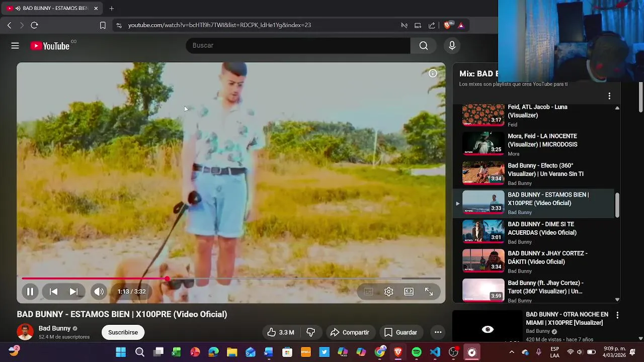The image size is (644, 362).
Task: Reload the page
Action: pyautogui.click(x=34, y=25)
